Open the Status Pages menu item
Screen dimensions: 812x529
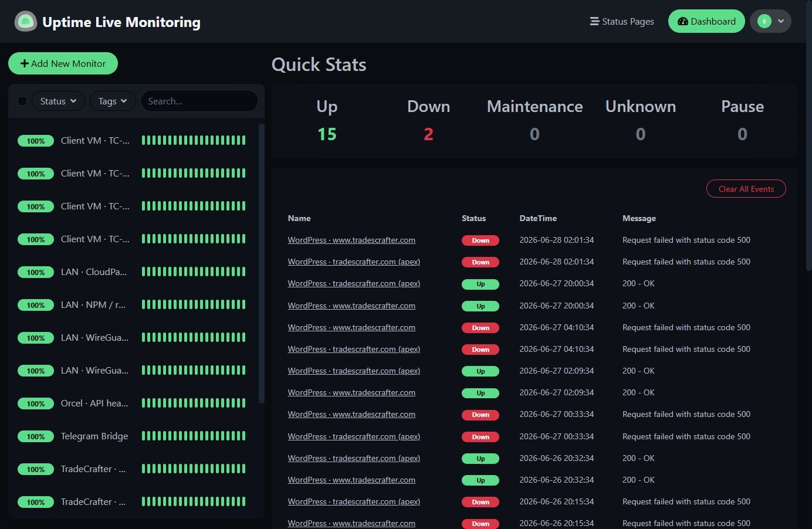click(x=622, y=22)
